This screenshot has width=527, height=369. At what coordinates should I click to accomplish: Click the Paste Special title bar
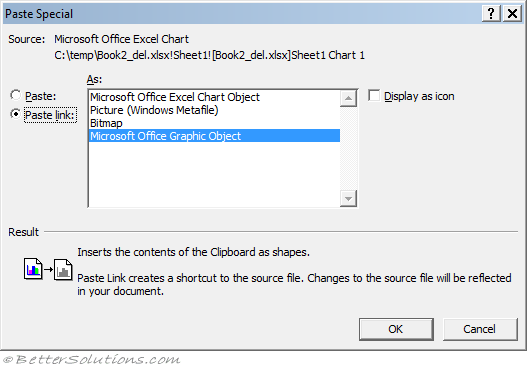pos(242,14)
